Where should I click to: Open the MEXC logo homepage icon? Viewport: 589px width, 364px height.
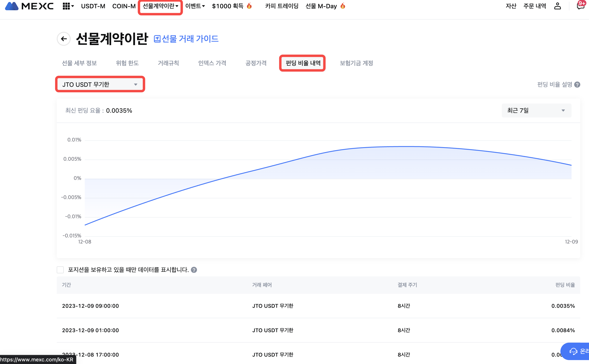(29, 6)
